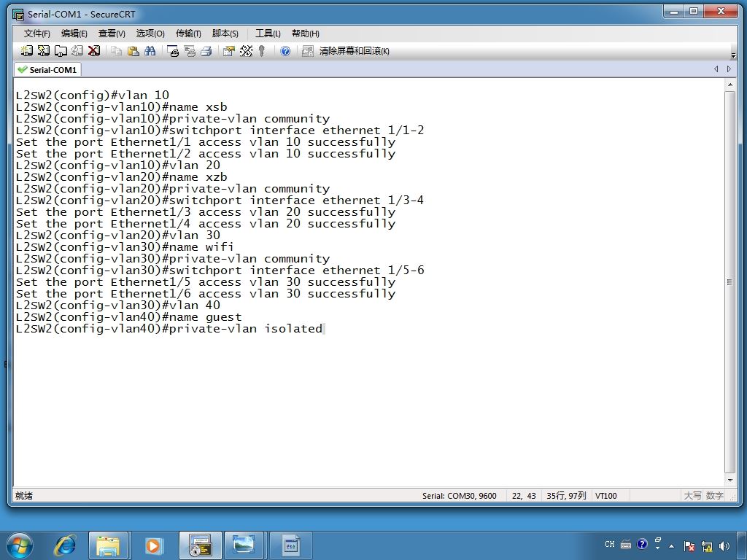Click the VT100 status bar entry

click(606, 496)
